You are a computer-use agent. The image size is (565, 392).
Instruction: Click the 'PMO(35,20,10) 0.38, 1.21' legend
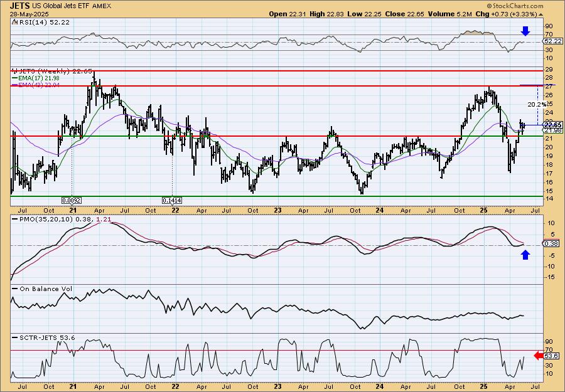pyautogui.click(x=61, y=219)
